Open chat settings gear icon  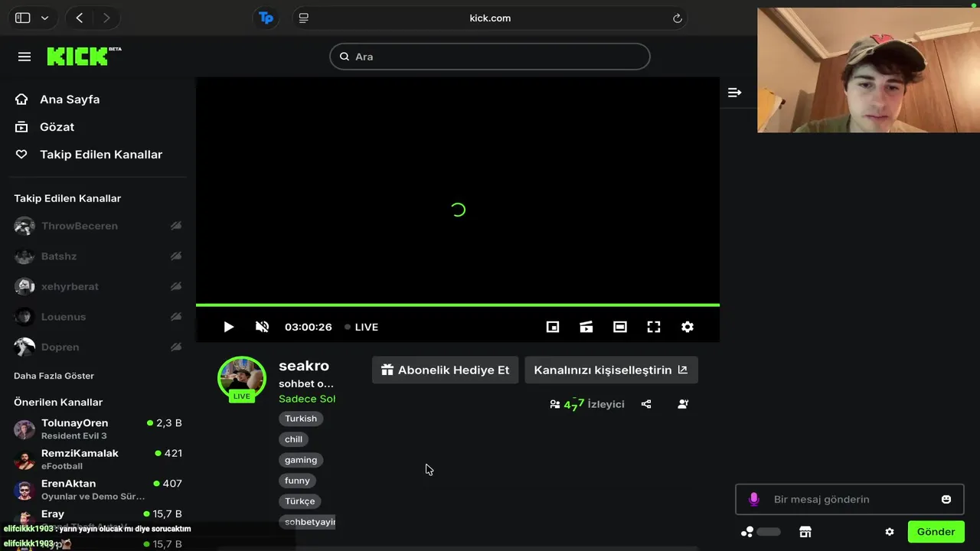(x=890, y=532)
